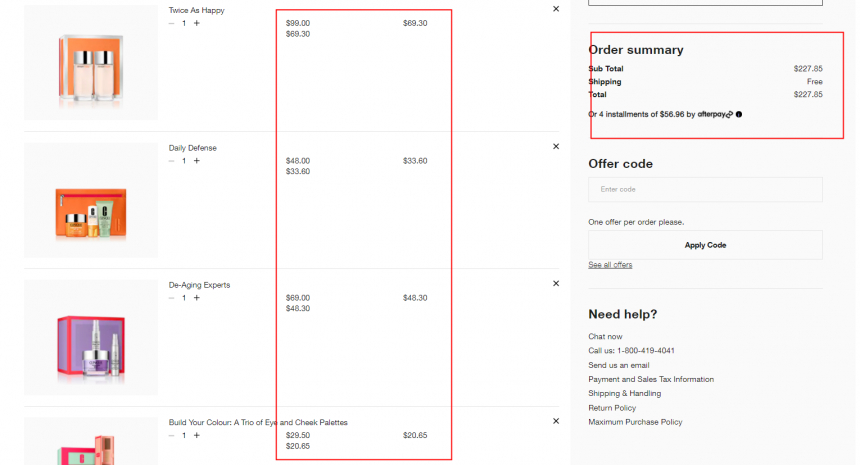Open Twice As Happy product name
Screen dimensions: 860x465
(x=196, y=10)
